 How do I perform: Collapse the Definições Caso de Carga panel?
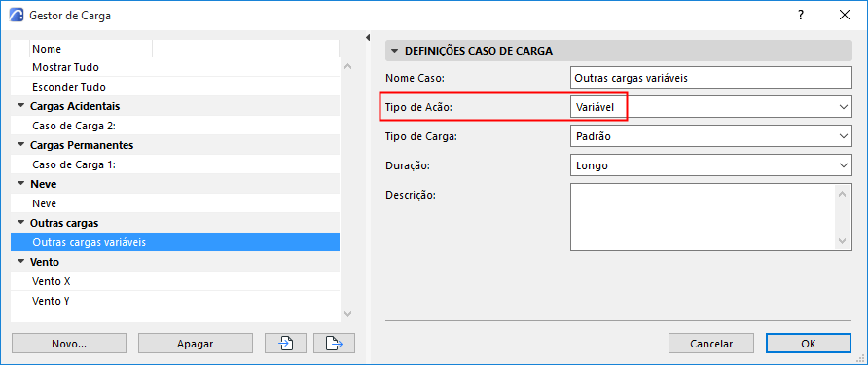[x=395, y=51]
